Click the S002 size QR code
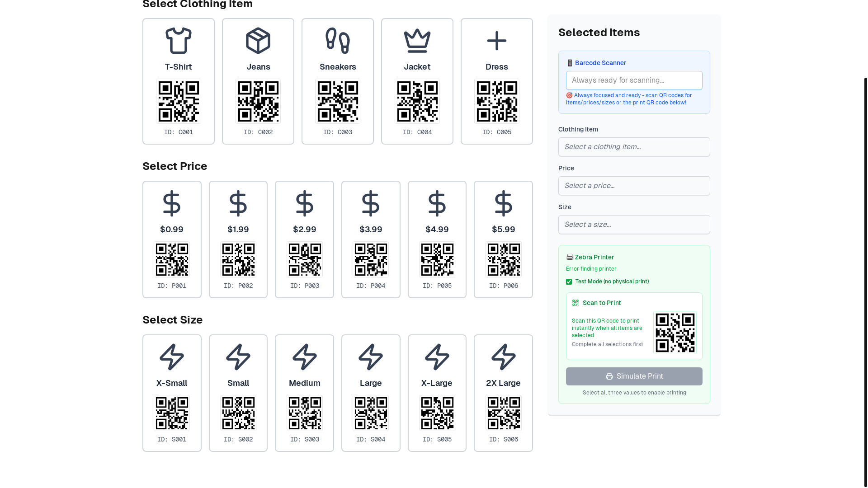This screenshot has height=488, width=868. (238, 413)
